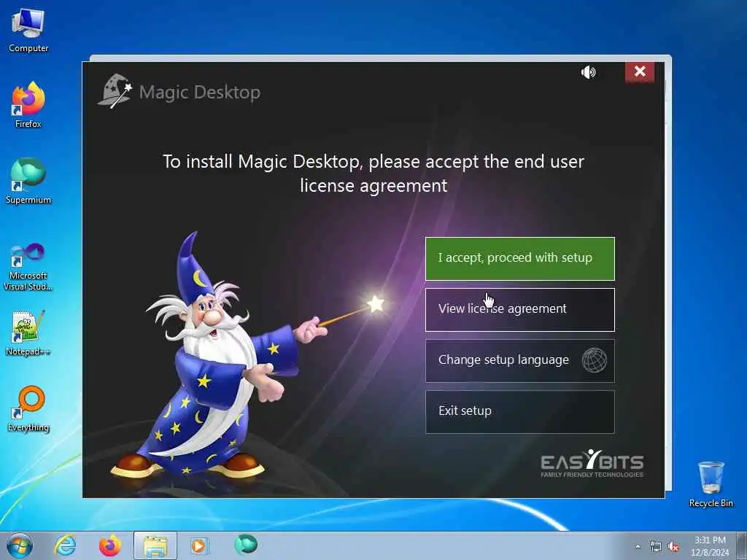Select the Recycle Bin icon
Screen dimensions: 747x560
pyautogui.click(x=711, y=484)
